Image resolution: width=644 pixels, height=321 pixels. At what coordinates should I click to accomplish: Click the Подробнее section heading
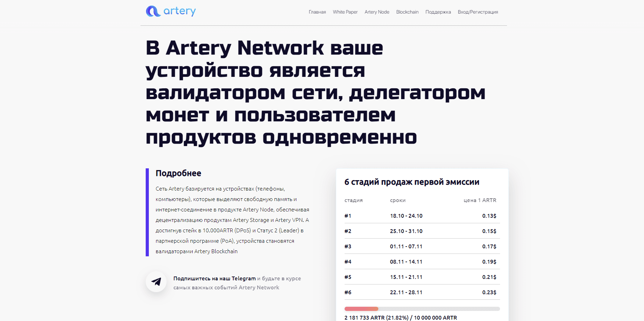click(178, 173)
